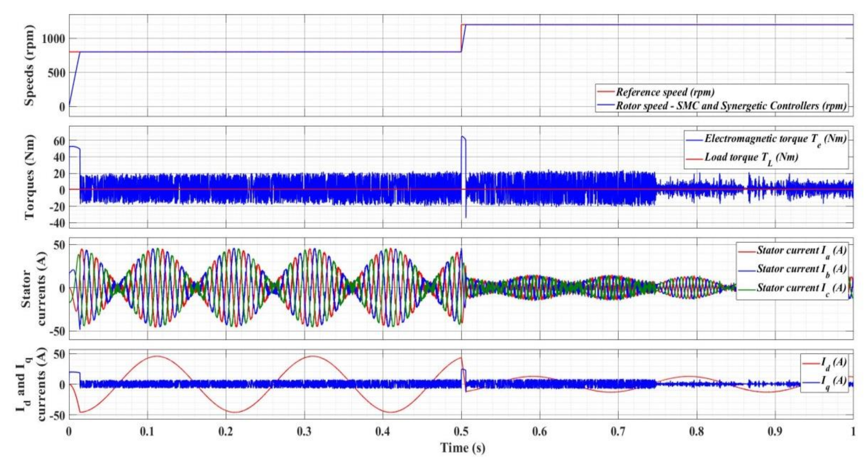Click the 0.5 tick on time axis

click(x=461, y=432)
